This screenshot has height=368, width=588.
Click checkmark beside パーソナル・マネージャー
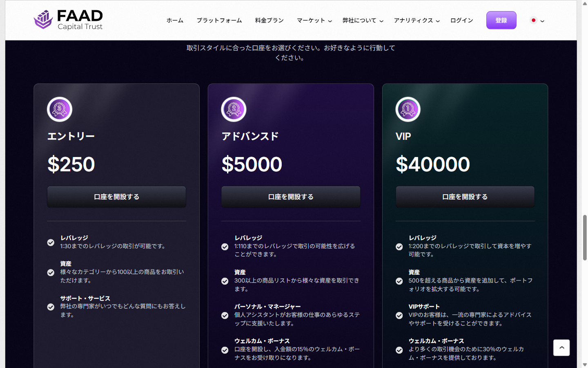pos(225,315)
